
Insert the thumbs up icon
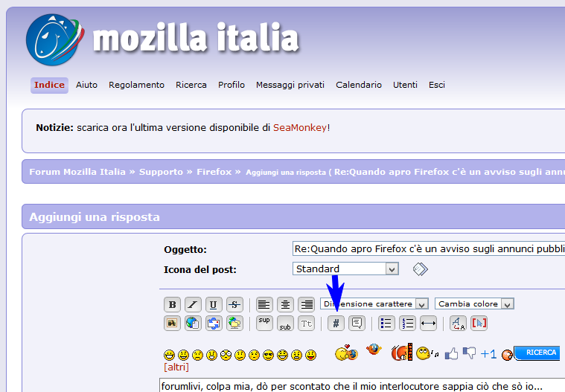click(x=452, y=354)
